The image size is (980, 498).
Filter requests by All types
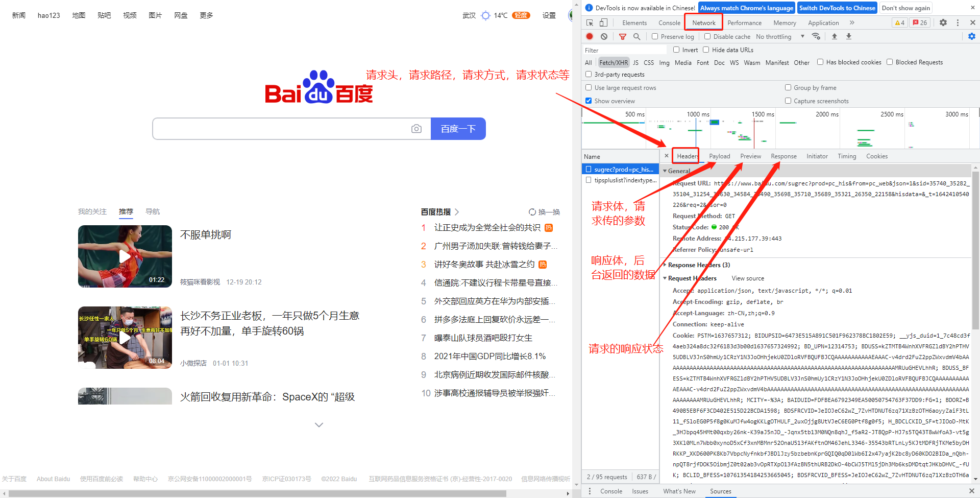click(589, 63)
